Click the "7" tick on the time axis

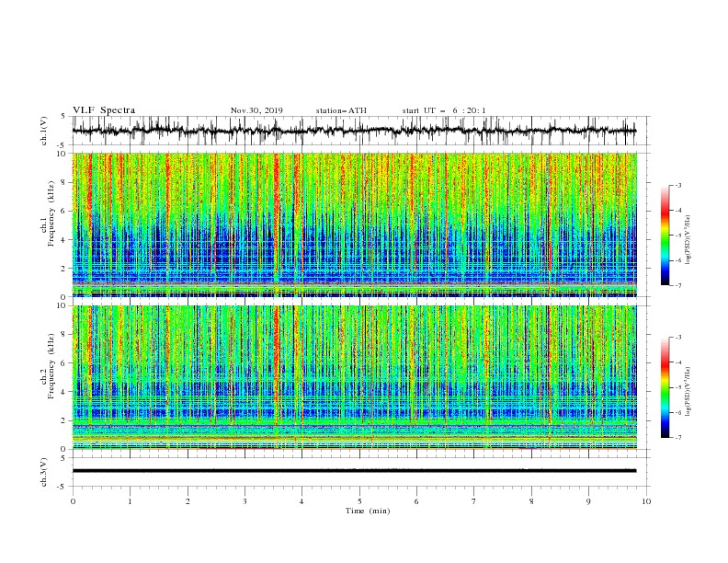(x=474, y=501)
